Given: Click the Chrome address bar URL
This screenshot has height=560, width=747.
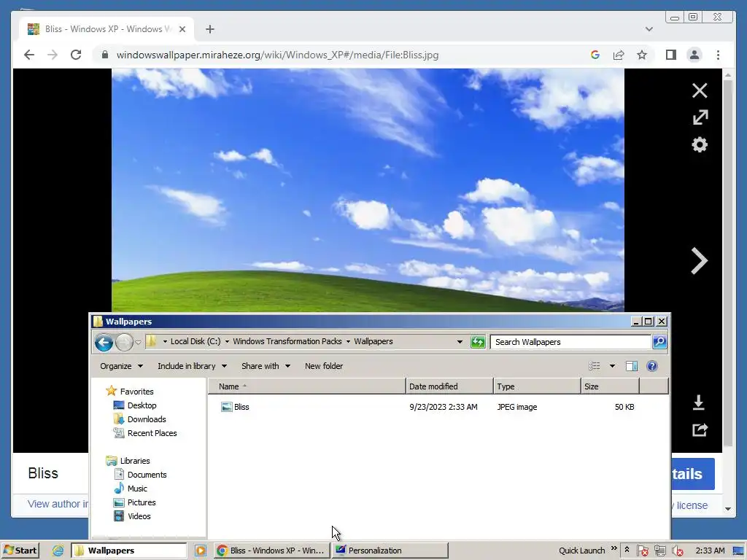Looking at the screenshot, I should (x=277, y=55).
